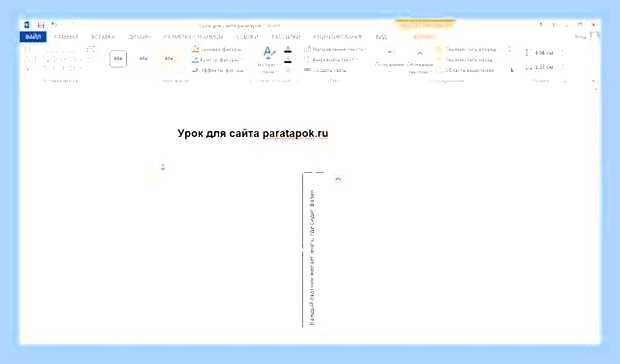
Task: Open the shape outline (Контур фигуры) menu
Action: (x=216, y=60)
